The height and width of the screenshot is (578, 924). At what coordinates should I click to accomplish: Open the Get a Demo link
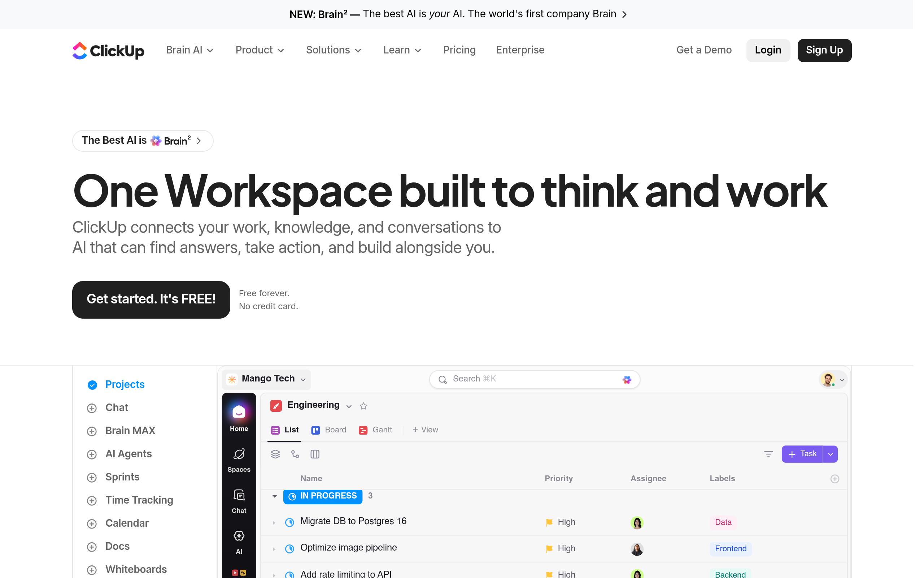pos(704,50)
